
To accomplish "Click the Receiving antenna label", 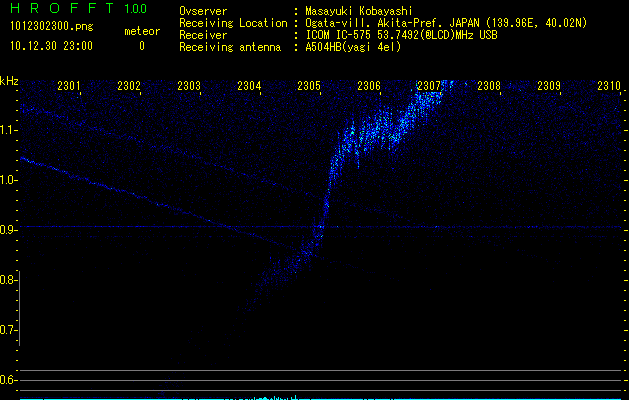I will (230, 47).
